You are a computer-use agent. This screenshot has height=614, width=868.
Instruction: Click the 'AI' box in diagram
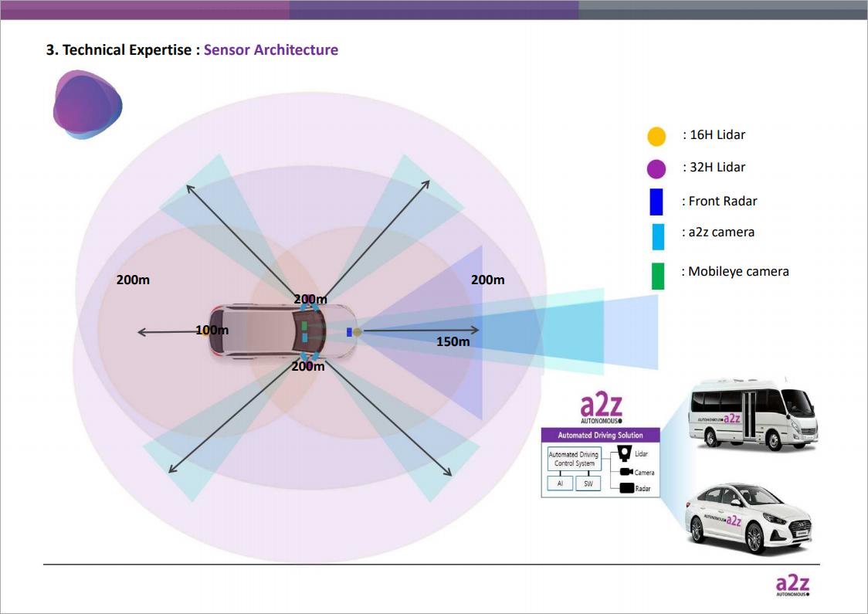coord(560,483)
